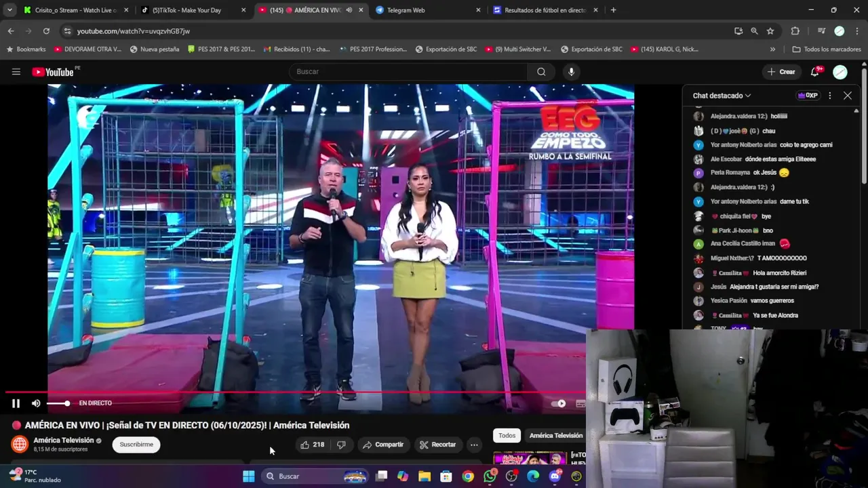Screen dimensions: 868x488
Task: Click the address bar URL
Action: point(134,31)
